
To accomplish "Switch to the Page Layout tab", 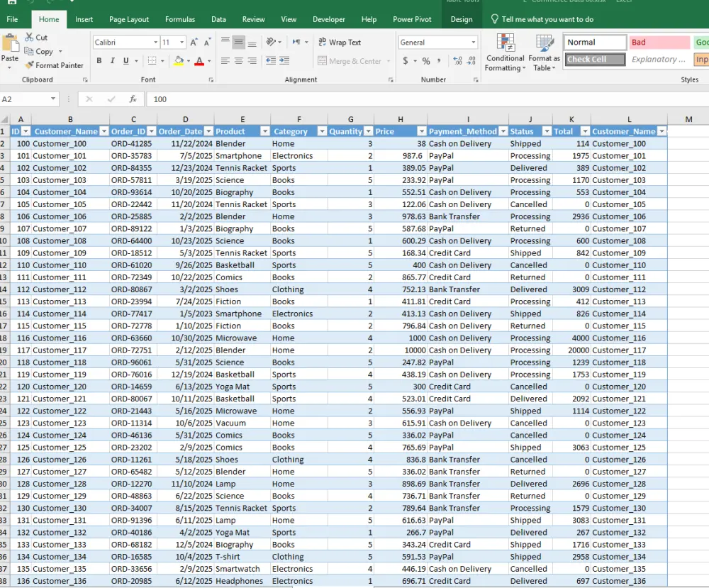I will (x=129, y=19).
